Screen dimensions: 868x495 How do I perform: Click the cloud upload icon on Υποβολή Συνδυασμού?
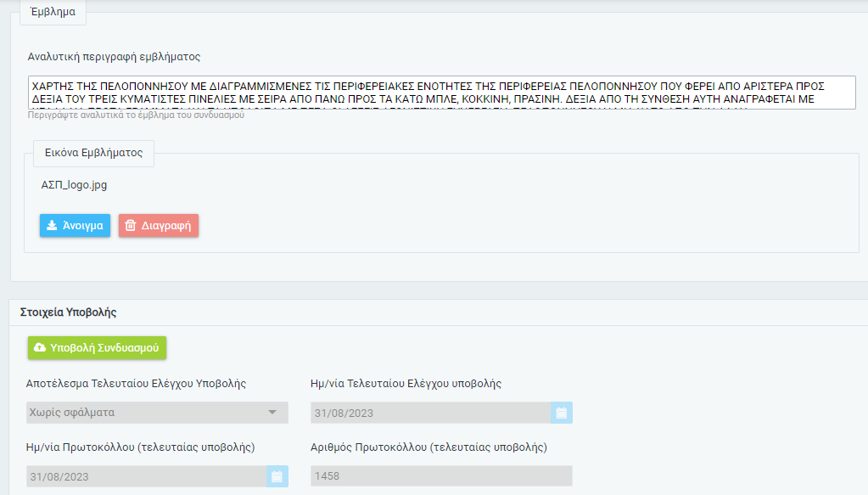(x=39, y=348)
